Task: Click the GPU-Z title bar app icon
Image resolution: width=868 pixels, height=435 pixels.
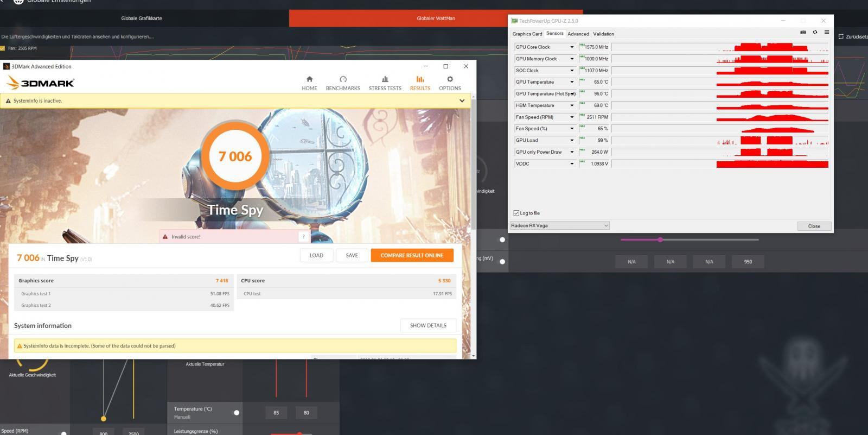Action: click(x=514, y=21)
